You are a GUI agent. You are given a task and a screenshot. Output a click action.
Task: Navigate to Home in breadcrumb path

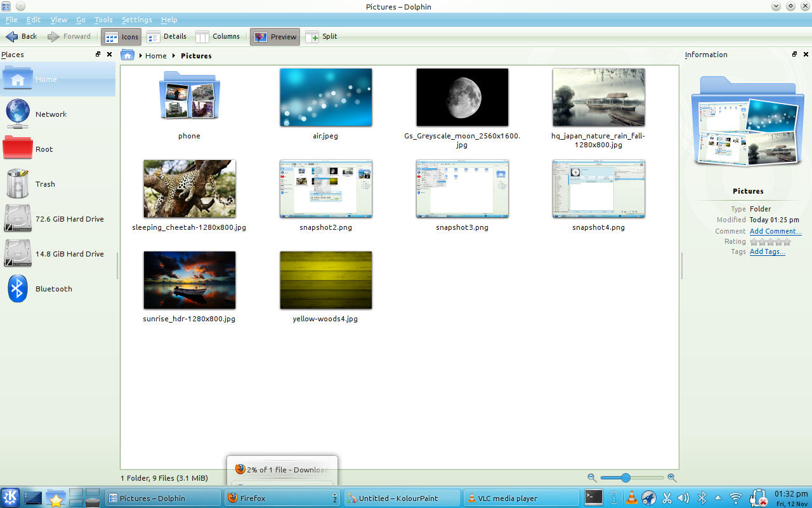[x=155, y=56]
